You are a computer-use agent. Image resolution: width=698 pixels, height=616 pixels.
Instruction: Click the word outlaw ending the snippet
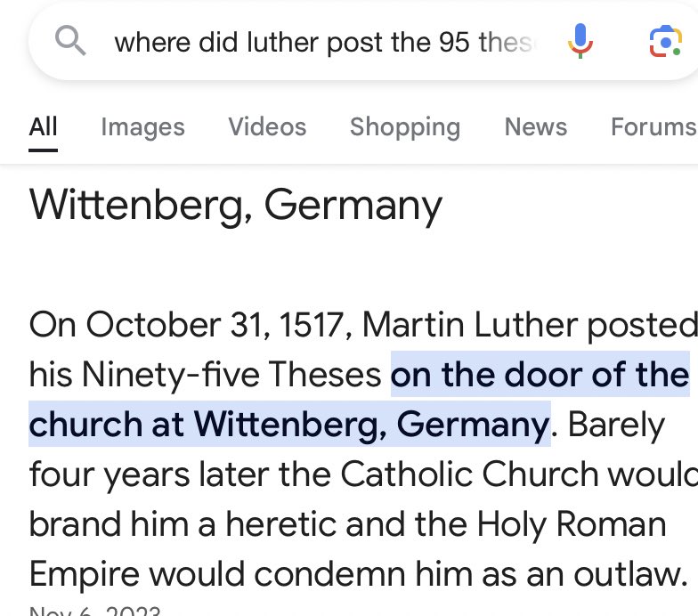[x=630, y=574]
